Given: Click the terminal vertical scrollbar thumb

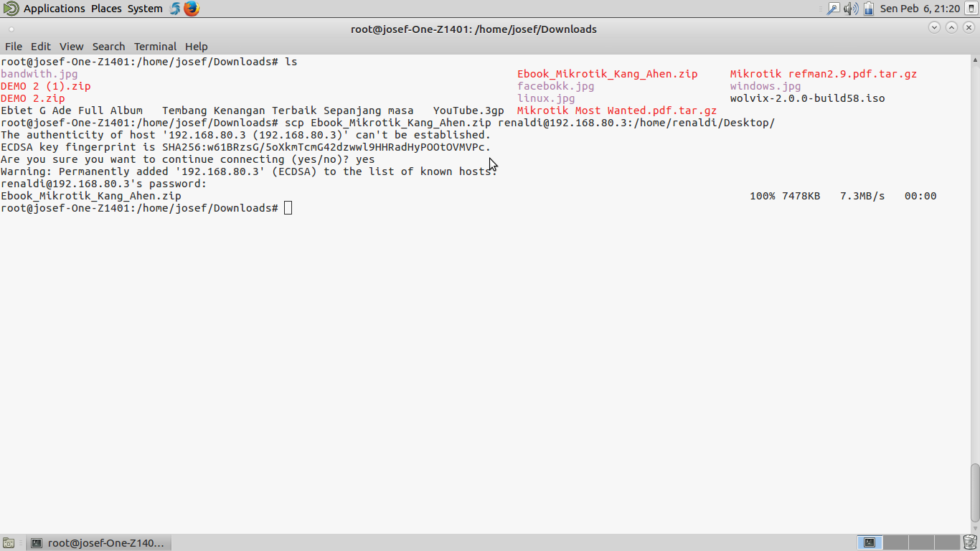Looking at the screenshot, I should pyautogui.click(x=974, y=493).
